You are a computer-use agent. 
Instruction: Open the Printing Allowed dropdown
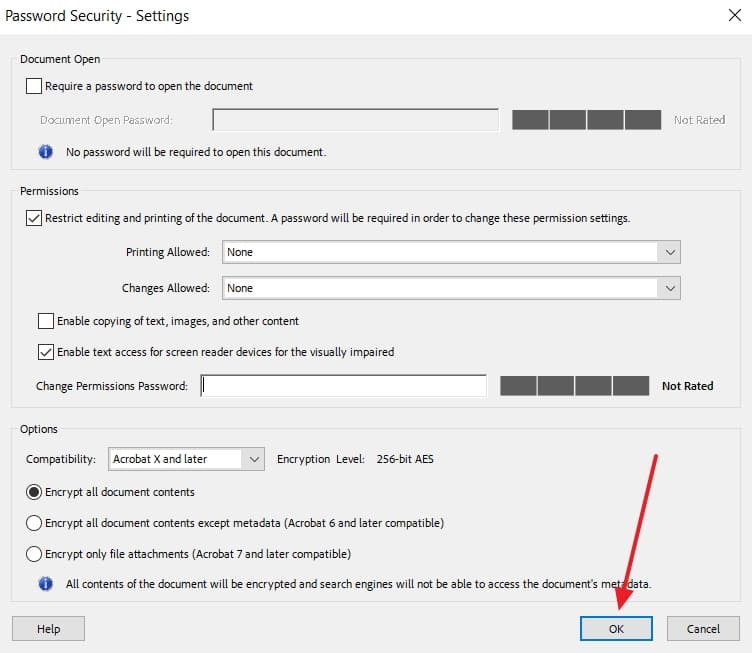[x=451, y=252]
